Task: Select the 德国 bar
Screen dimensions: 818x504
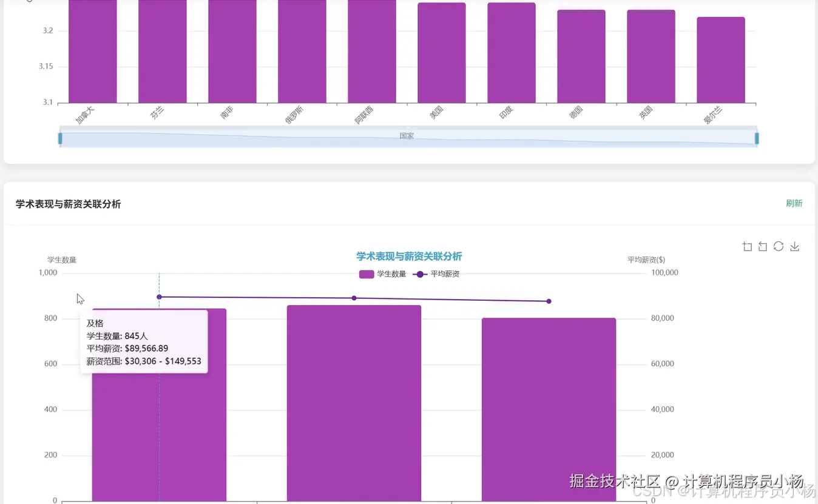Action: 581,56
